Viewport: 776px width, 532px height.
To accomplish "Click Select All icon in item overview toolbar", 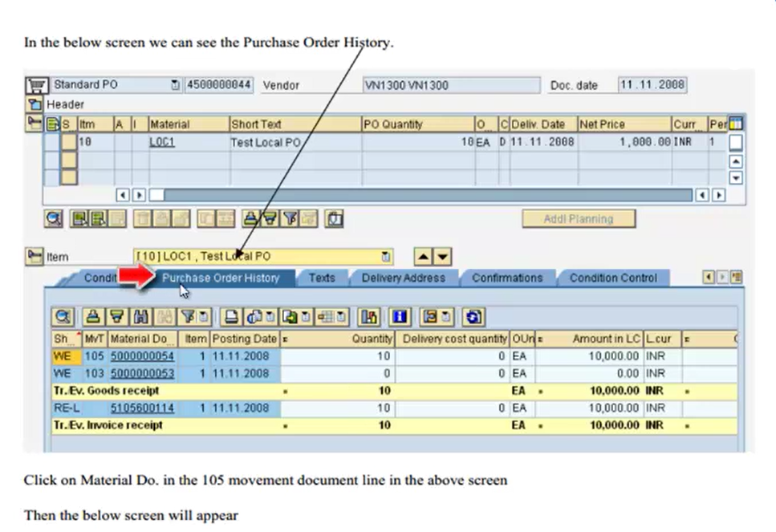I will click(x=79, y=218).
